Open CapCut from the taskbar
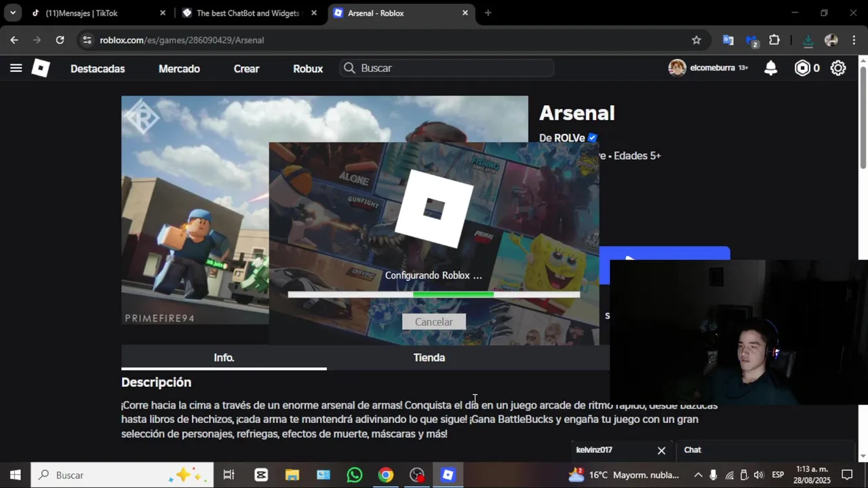The image size is (868, 488). [261, 475]
